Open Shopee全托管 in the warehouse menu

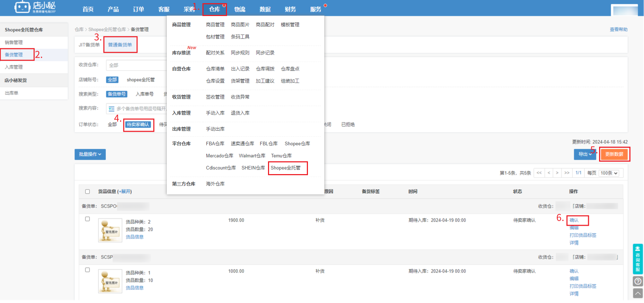286,168
